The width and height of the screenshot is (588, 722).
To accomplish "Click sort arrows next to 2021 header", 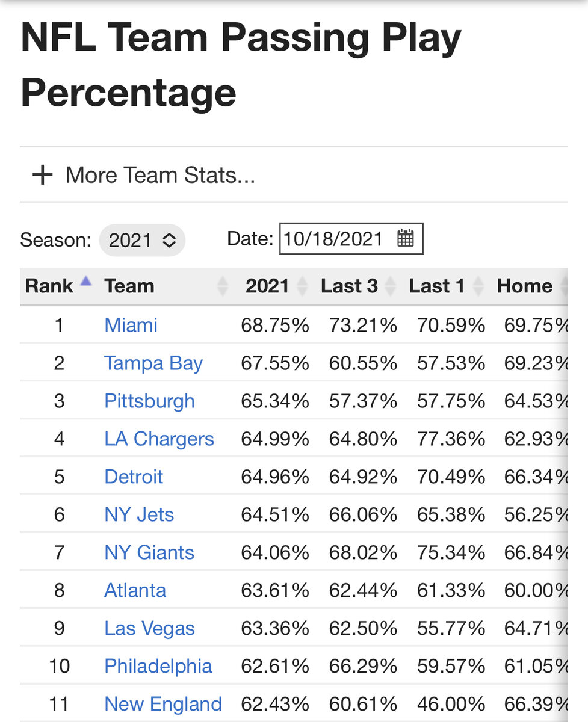I will [303, 286].
